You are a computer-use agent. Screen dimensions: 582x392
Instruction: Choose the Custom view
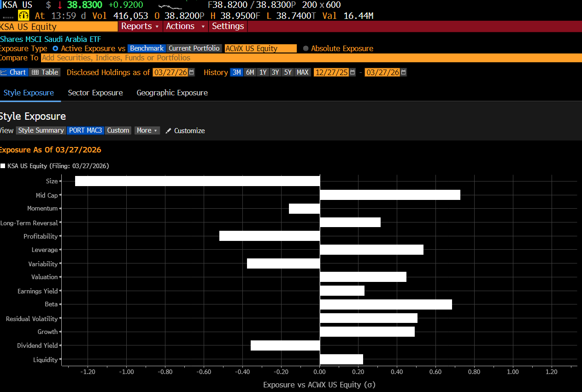[x=118, y=130]
